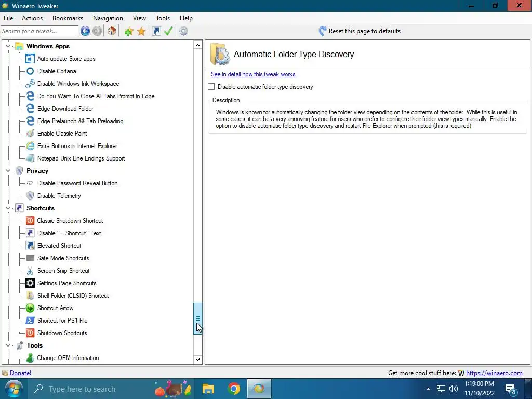Collapse the Shortcuts tree category
The width and height of the screenshot is (532, 399).
coord(8,208)
